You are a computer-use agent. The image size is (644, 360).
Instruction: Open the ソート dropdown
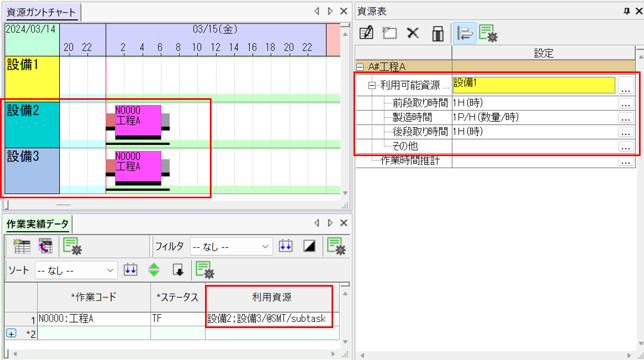pyautogui.click(x=110, y=270)
